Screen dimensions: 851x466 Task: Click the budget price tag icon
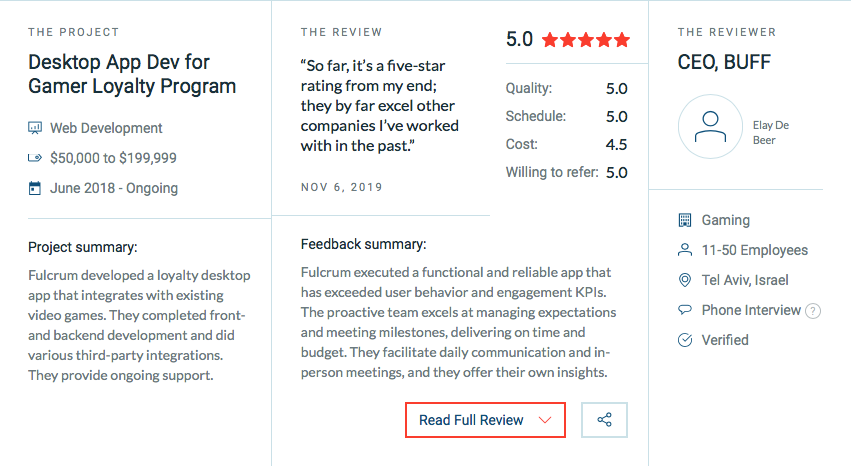point(35,158)
